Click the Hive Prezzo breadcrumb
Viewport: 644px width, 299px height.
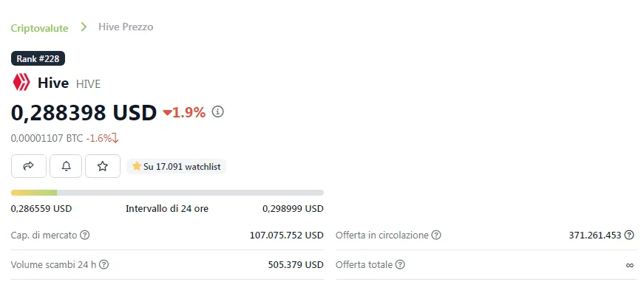point(126,27)
